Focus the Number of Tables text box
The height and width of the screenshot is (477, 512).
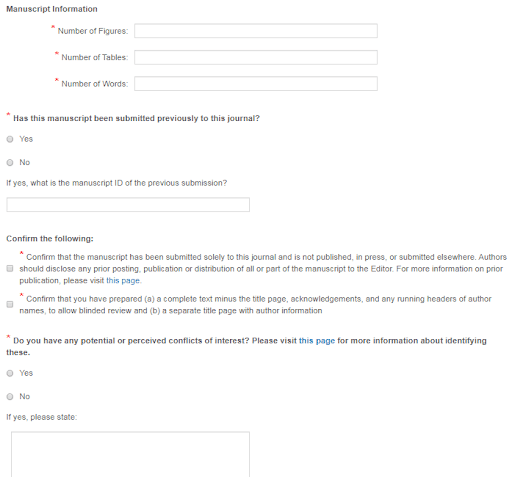(x=256, y=57)
